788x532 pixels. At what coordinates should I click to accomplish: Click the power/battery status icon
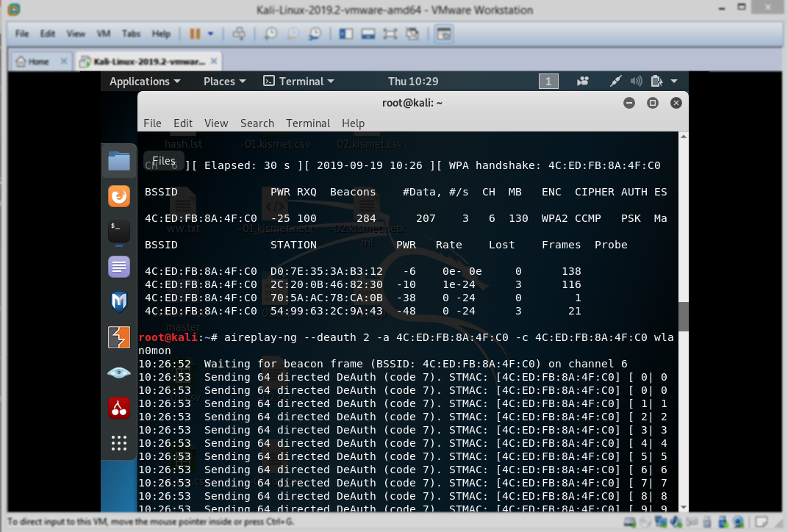click(656, 81)
